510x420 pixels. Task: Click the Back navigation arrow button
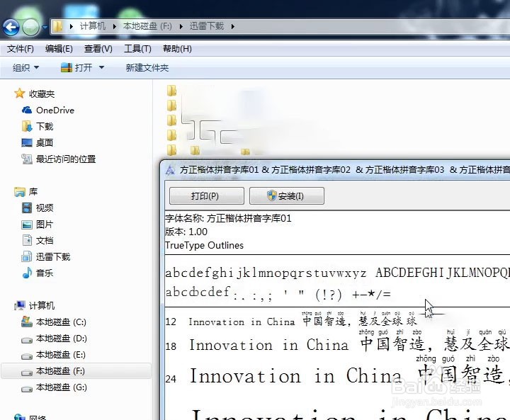tap(11, 28)
